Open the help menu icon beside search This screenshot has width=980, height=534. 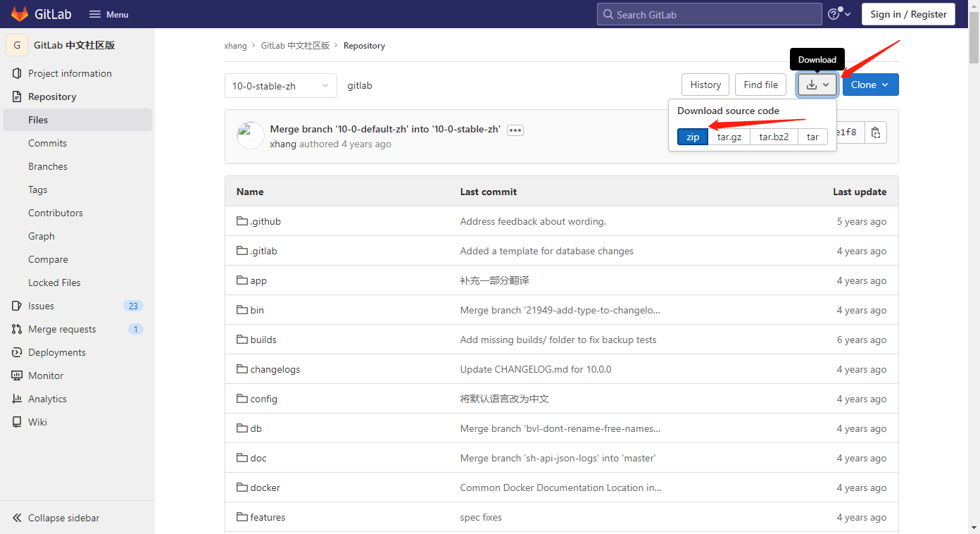835,13
